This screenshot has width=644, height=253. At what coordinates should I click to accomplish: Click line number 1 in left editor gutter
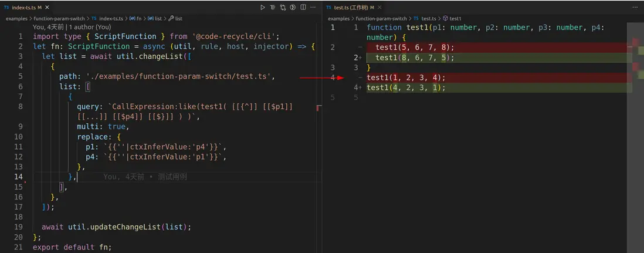[20, 36]
